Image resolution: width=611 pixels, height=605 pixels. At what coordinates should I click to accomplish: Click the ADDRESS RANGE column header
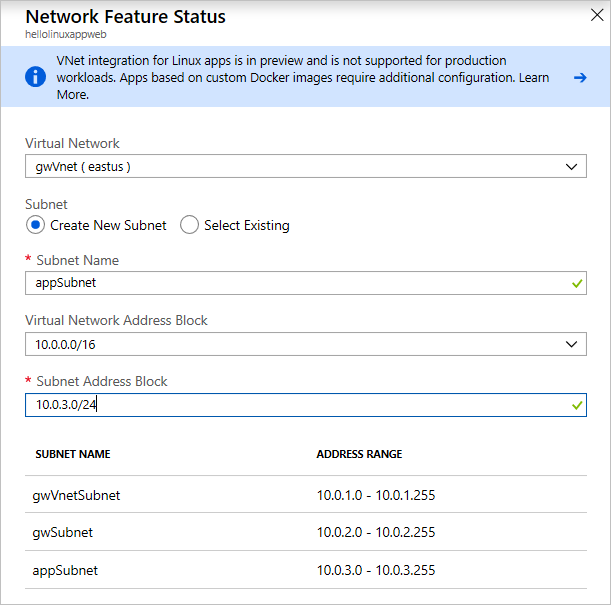pyautogui.click(x=359, y=454)
